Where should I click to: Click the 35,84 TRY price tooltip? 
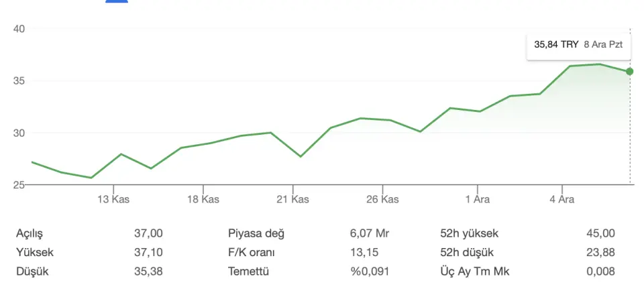click(x=578, y=46)
